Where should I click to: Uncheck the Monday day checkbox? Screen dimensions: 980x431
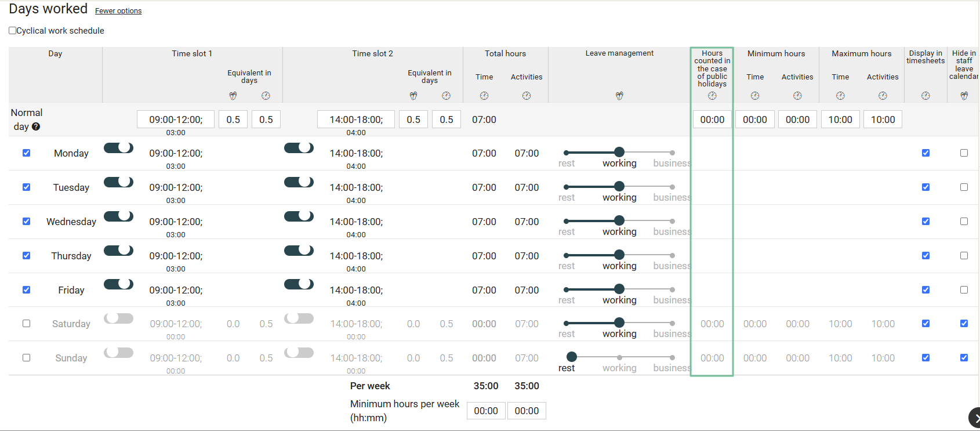click(x=26, y=153)
